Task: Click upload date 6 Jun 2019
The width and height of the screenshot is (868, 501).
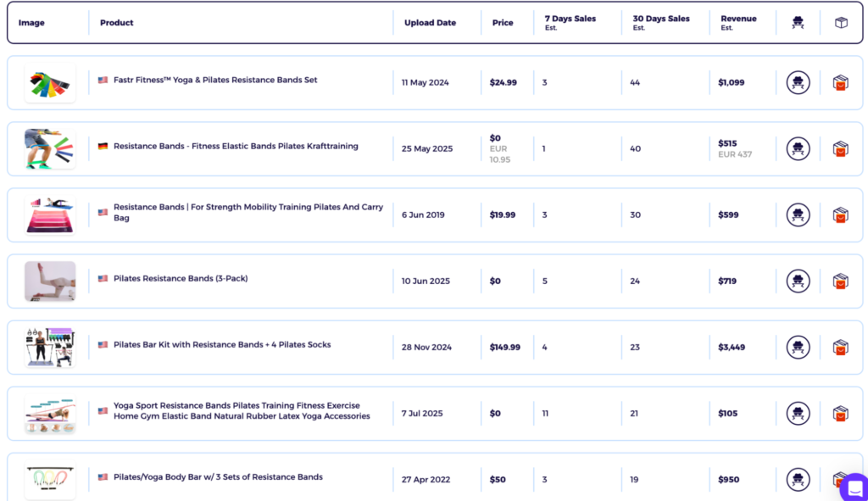Action: coord(423,214)
